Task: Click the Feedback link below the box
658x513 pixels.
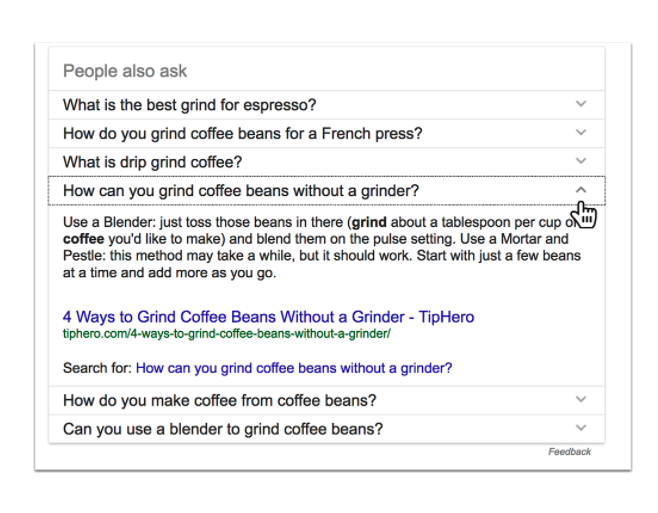Action: coord(569,452)
